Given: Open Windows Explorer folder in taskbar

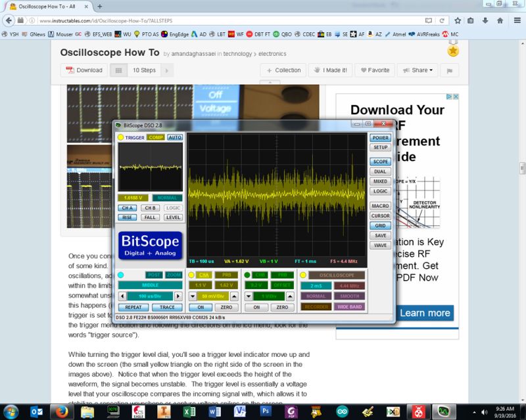Looking at the screenshot, I should coord(87,411).
